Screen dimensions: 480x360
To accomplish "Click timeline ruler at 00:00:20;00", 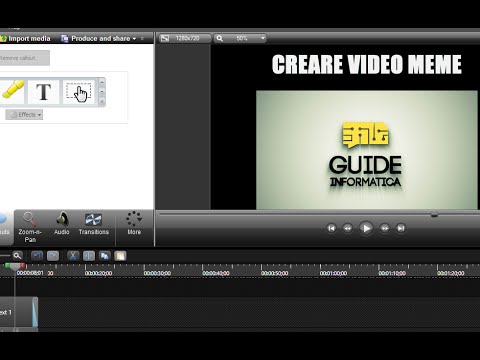I will (x=98, y=273).
